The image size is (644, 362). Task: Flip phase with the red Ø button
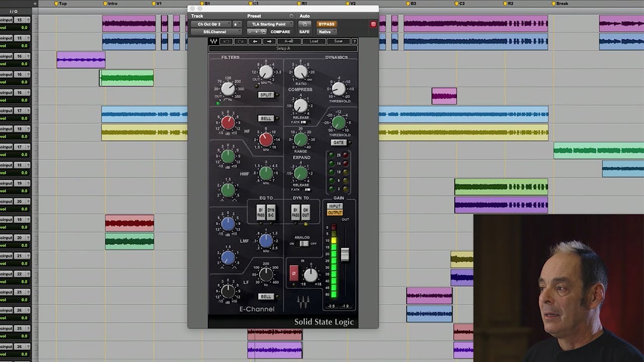pos(294,274)
